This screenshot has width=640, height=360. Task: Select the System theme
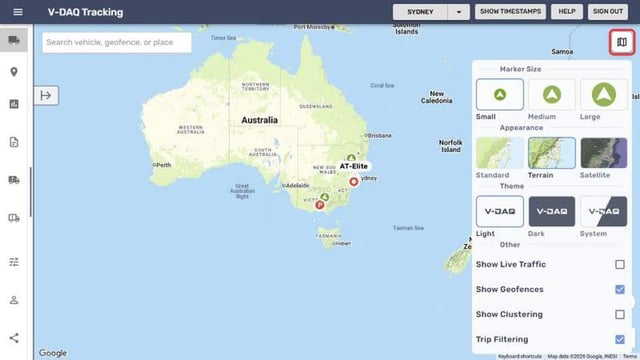coord(604,211)
